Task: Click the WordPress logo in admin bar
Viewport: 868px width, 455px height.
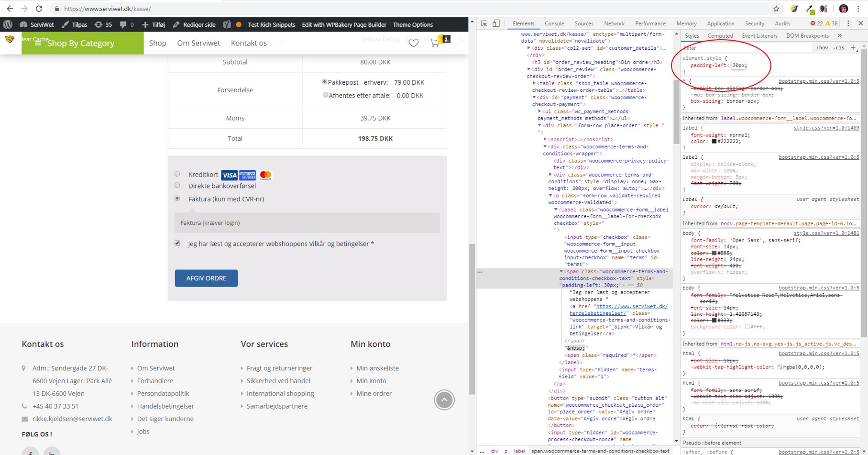Action: click(x=8, y=24)
